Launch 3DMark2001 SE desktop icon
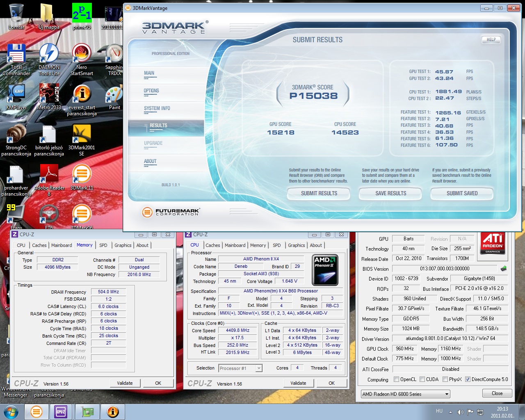Image resolution: width=525 pixels, height=420 pixels. tap(82, 141)
